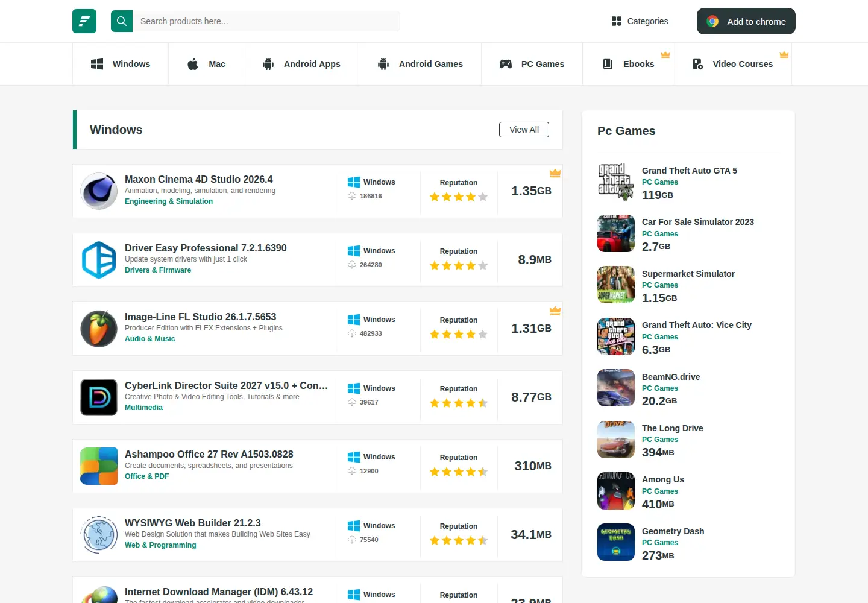The image size is (868, 603).
Task: Click the Windows logo in Driver Easy row
Action: [354, 251]
